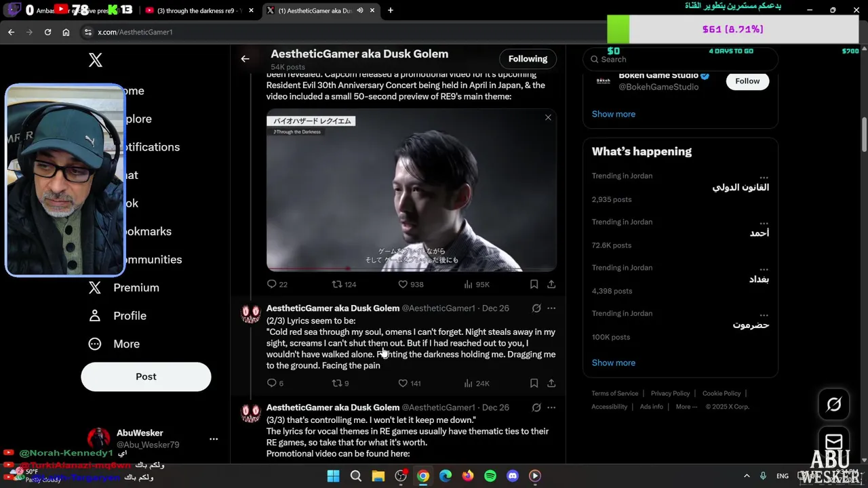868x488 pixels.
Task: Share the (2/3) lyrics post
Action: 551,383
